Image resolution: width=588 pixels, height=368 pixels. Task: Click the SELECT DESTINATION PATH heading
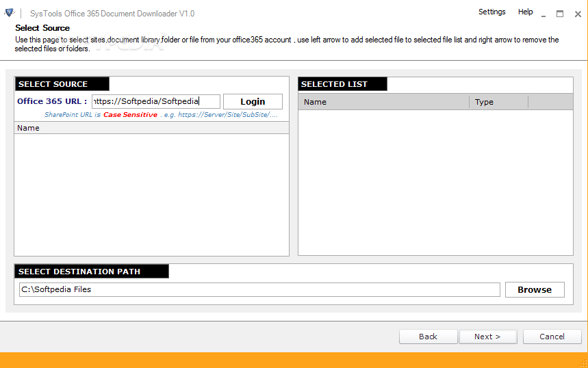click(92, 272)
